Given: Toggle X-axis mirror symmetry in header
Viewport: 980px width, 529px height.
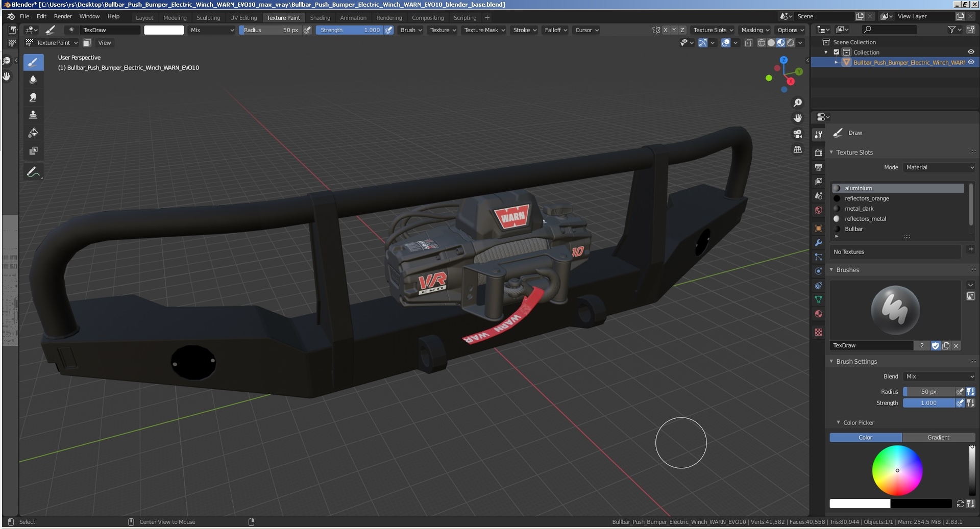Looking at the screenshot, I should tap(665, 30).
